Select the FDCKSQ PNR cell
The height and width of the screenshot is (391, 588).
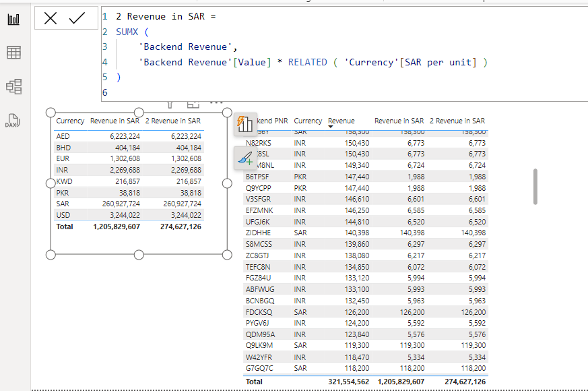click(259, 312)
